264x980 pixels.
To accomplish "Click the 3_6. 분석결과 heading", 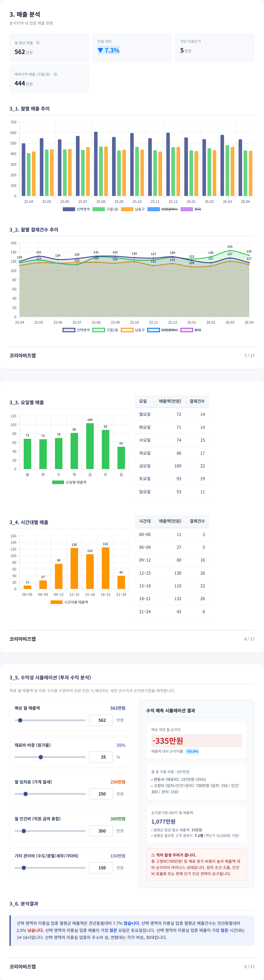I will click(24, 904).
